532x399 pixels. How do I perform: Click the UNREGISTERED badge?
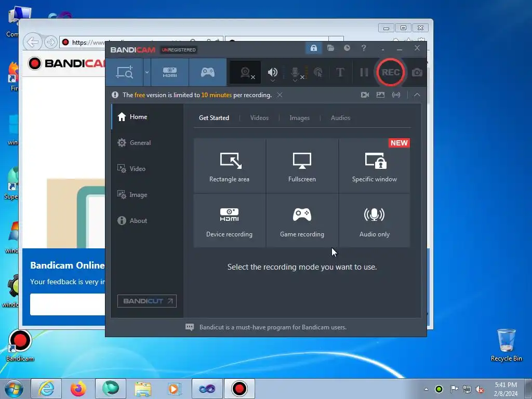(179, 50)
